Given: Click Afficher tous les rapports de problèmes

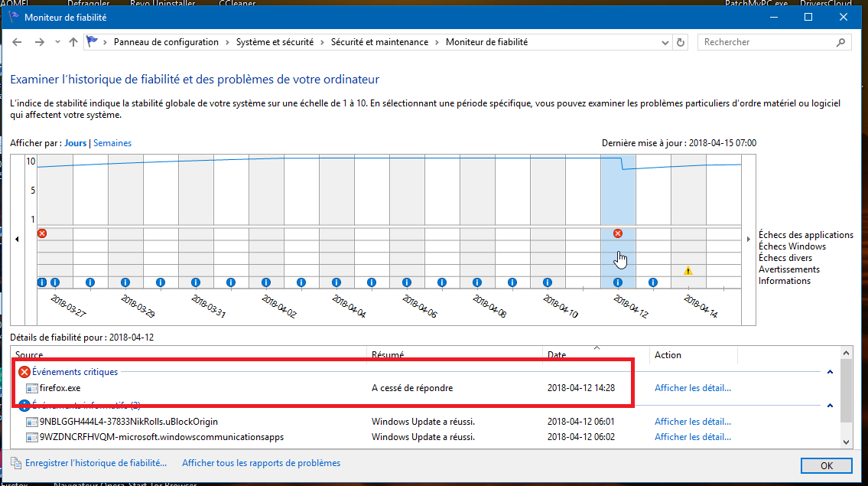Looking at the screenshot, I should click(x=261, y=463).
